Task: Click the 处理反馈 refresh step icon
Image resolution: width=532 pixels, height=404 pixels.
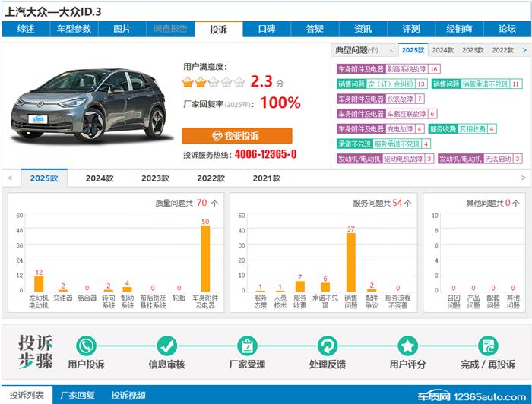Action: pyautogui.click(x=327, y=346)
